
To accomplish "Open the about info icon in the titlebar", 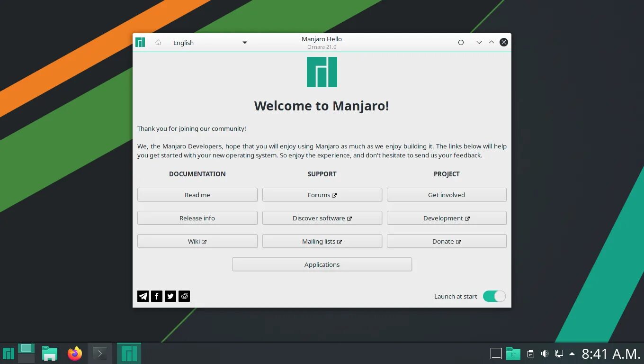I will tap(461, 42).
